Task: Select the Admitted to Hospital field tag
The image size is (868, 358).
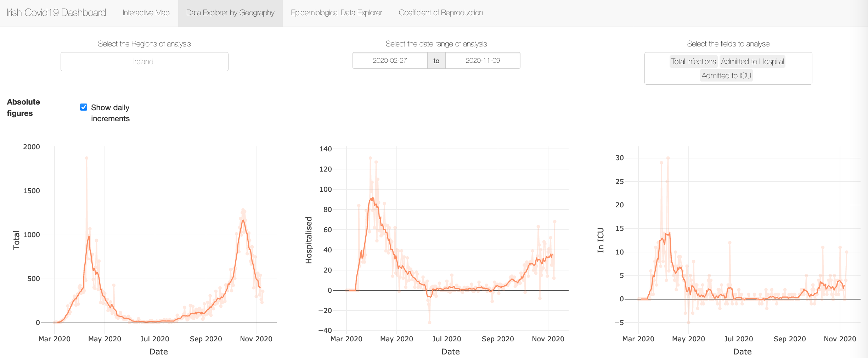Action: tap(753, 62)
